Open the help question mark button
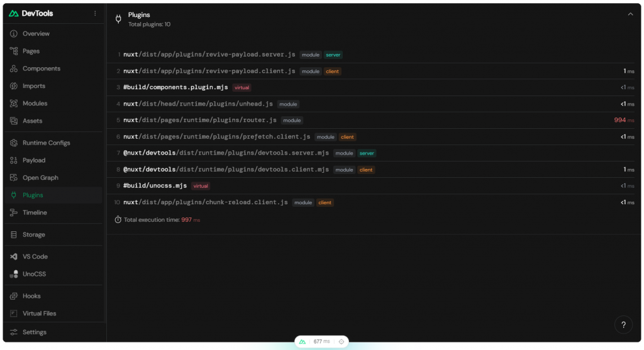The width and height of the screenshot is (644, 350). (623, 325)
